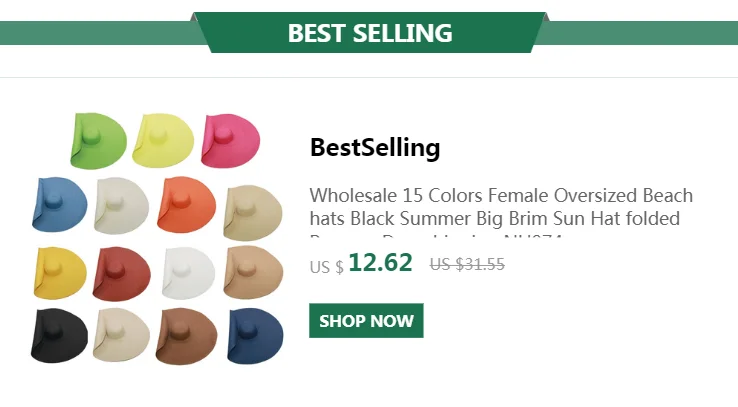Select the light gray hat in second row
Image resolution: width=738 pixels, height=407 pixels.
click(122, 203)
